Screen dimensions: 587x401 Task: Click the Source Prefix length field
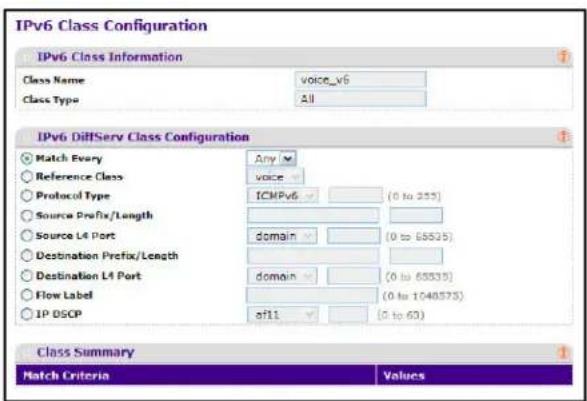coord(416,215)
